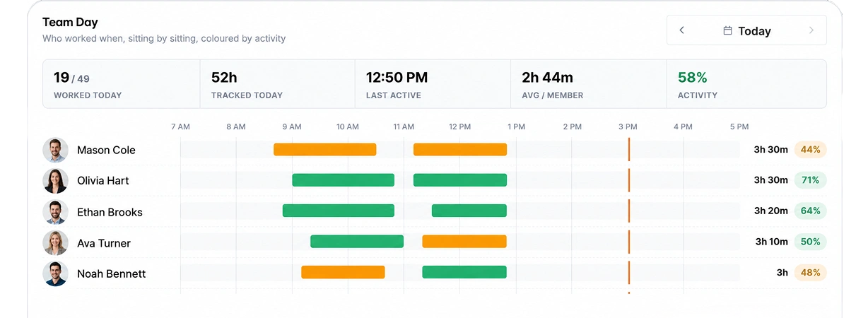Click the 7 AM time label
Image resolution: width=868 pixels, height=318 pixels.
(x=180, y=127)
